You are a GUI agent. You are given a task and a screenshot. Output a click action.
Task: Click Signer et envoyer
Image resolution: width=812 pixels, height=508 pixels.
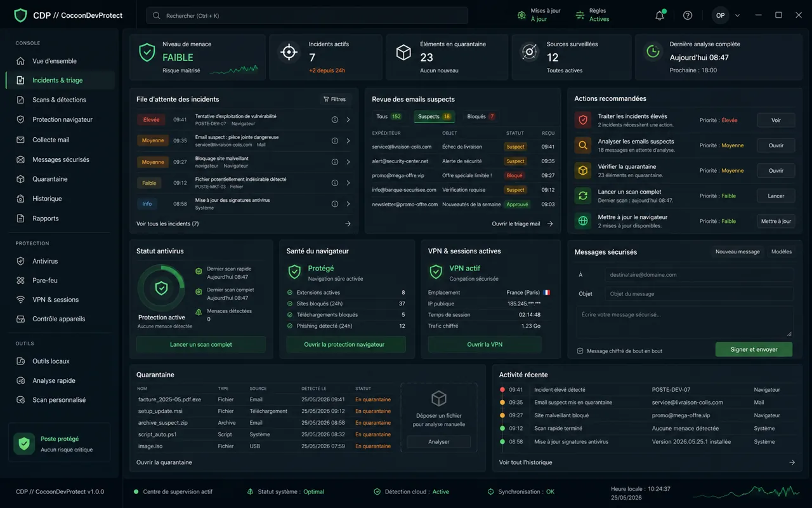click(x=754, y=349)
